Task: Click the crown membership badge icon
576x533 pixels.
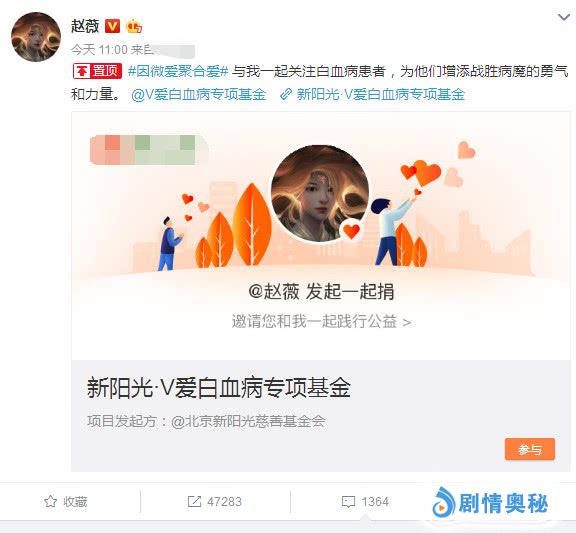Action: click(x=134, y=26)
